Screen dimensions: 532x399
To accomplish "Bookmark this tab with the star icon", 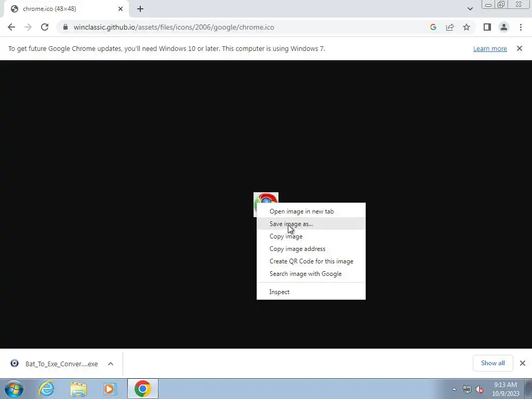I will coord(467,27).
